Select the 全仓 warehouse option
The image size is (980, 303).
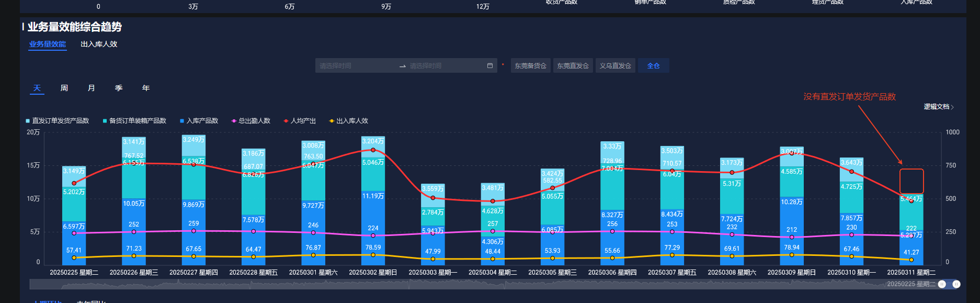tap(653, 66)
